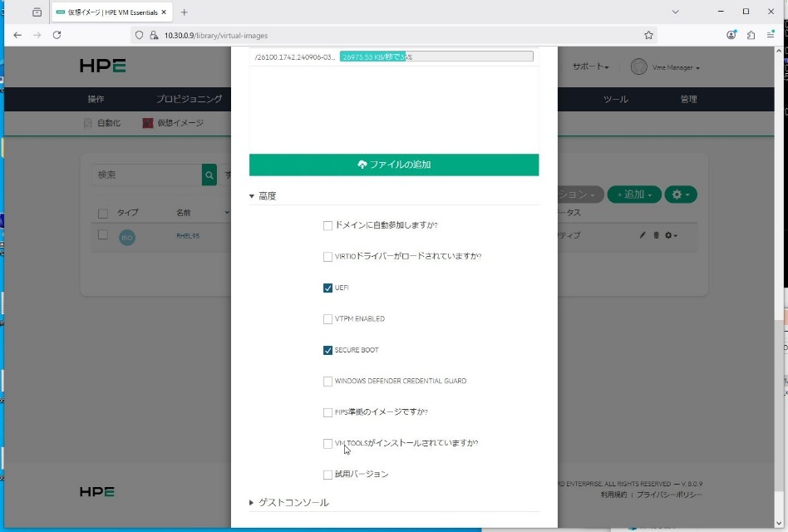Open the green 追加 dropdown button
Viewport: 788px width, 532px height.
tap(634, 195)
